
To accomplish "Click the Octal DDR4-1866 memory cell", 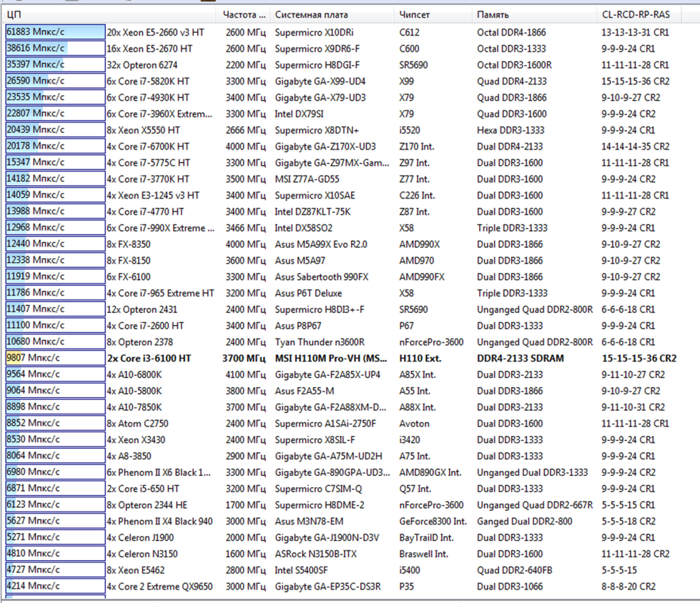I will pos(511,33).
